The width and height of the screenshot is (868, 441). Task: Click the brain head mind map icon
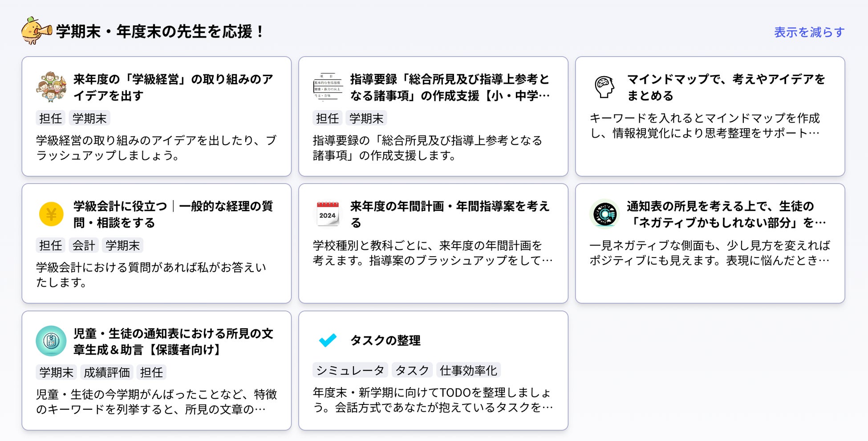coord(604,87)
